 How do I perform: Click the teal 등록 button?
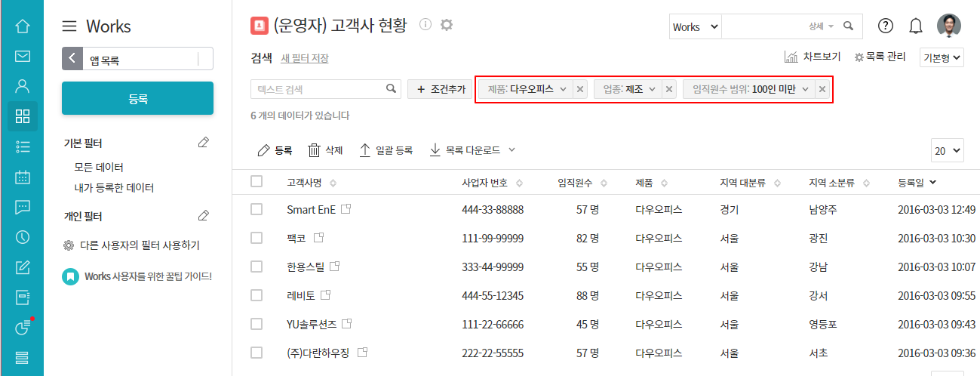click(137, 98)
